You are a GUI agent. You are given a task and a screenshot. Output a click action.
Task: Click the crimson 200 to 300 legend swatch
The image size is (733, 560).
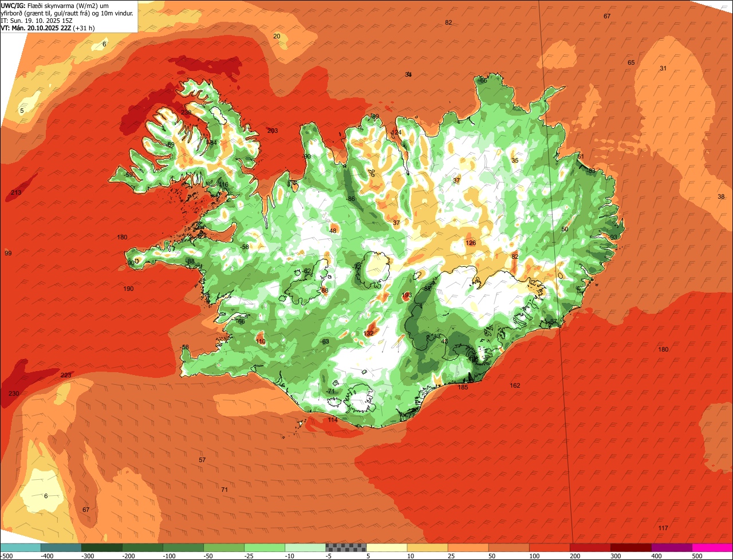[590, 547]
